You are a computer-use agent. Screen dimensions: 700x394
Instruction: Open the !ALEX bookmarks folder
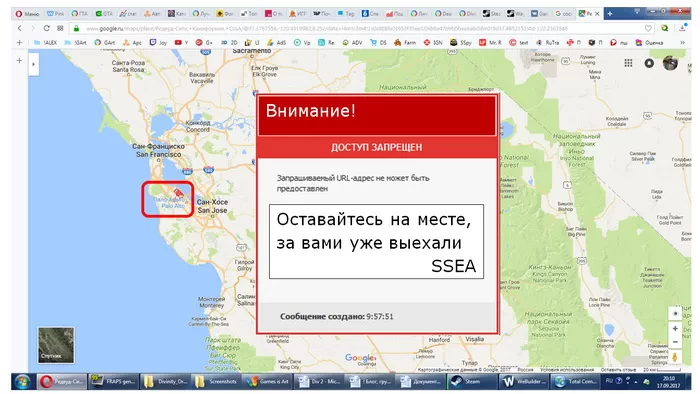coord(46,43)
